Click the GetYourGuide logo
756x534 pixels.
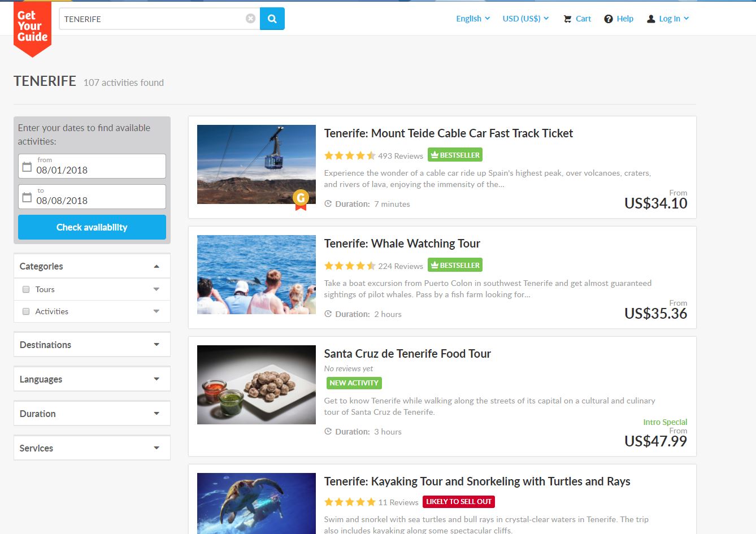[x=32, y=27]
